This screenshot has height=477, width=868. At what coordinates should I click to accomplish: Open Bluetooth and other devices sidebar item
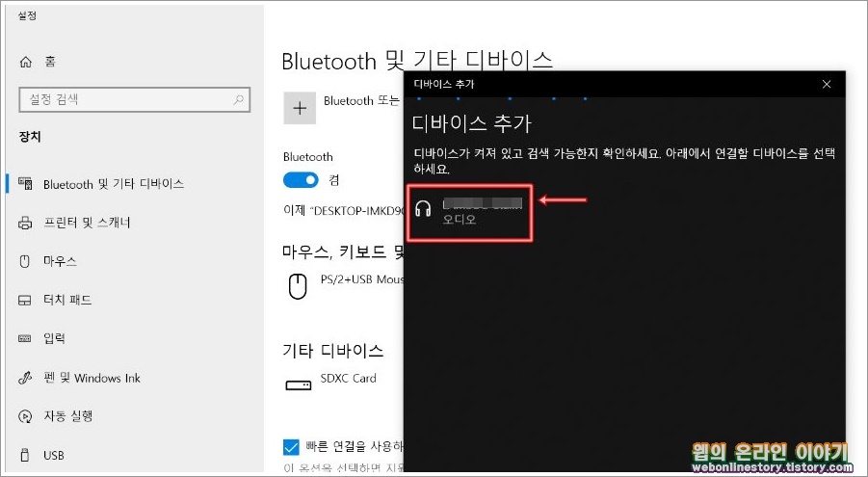[x=114, y=184]
